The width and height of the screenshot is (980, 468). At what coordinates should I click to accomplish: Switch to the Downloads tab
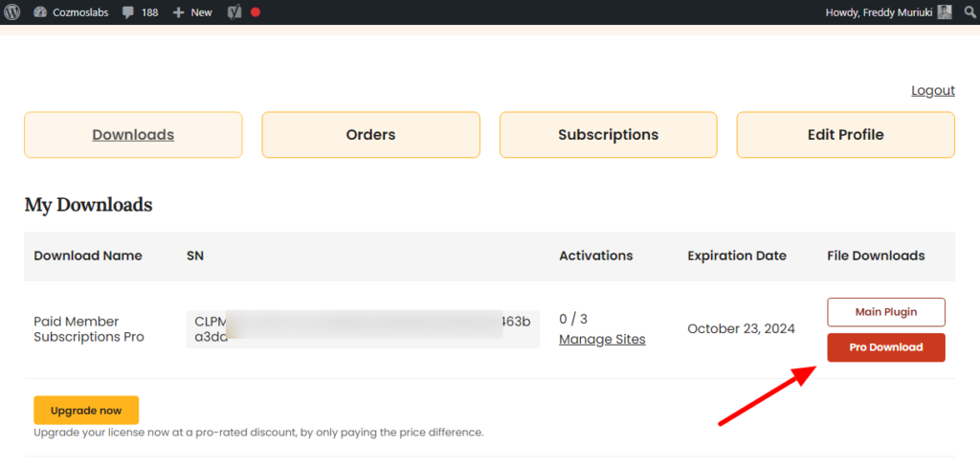(133, 134)
